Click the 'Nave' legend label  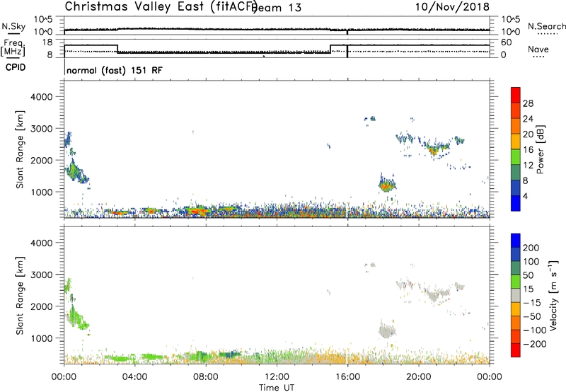pos(538,49)
